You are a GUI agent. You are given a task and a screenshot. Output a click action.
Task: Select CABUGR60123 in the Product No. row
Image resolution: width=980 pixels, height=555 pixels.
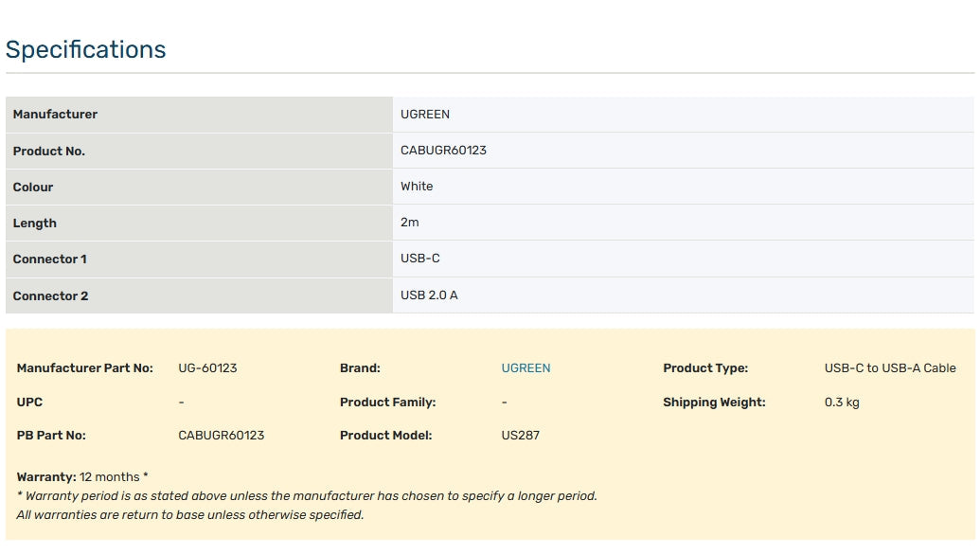(x=443, y=151)
